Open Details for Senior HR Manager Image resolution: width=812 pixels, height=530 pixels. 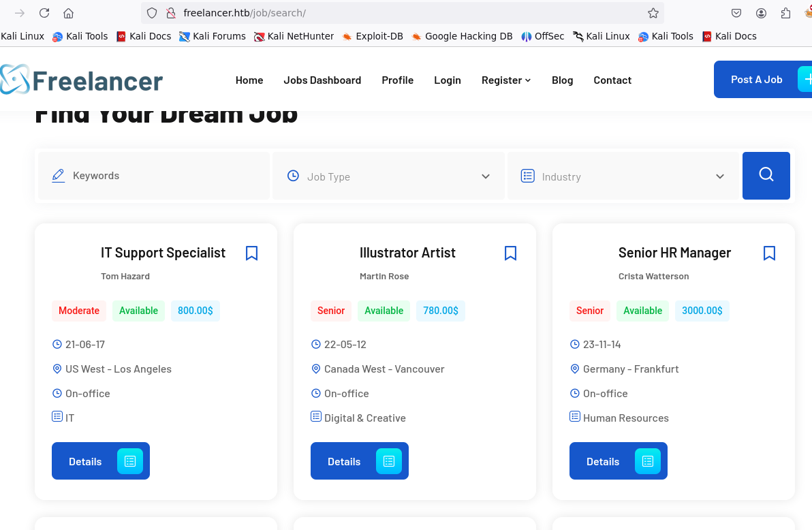[619, 461]
